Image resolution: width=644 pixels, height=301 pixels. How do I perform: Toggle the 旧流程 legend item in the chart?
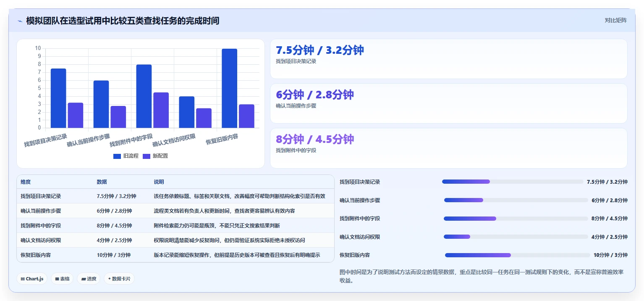tap(126, 156)
